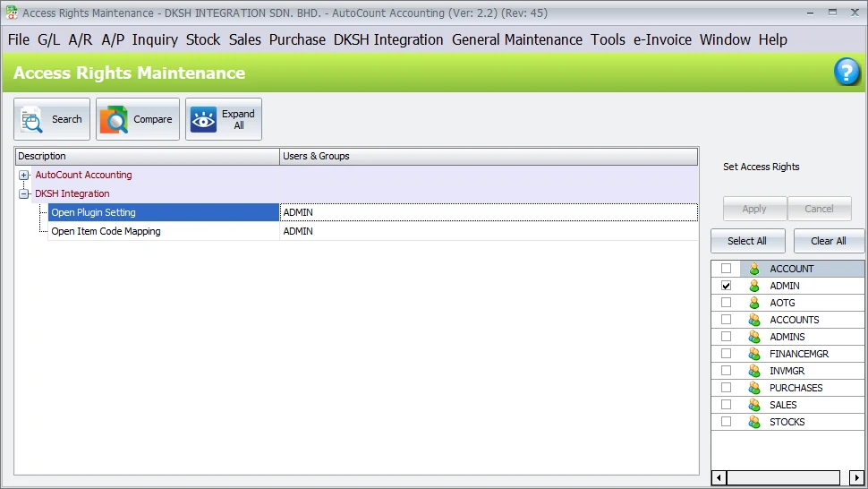Check the PURCHASES group checkbox
Screen dimensions: 868x489
tap(727, 388)
